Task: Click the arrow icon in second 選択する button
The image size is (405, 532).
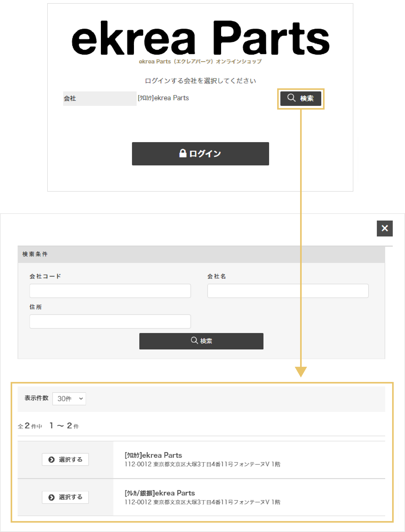Action: click(51, 497)
